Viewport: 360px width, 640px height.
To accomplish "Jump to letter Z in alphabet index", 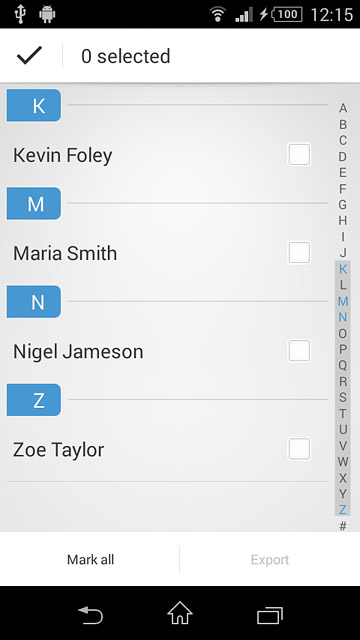I will pyautogui.click(x=343, y=509).
